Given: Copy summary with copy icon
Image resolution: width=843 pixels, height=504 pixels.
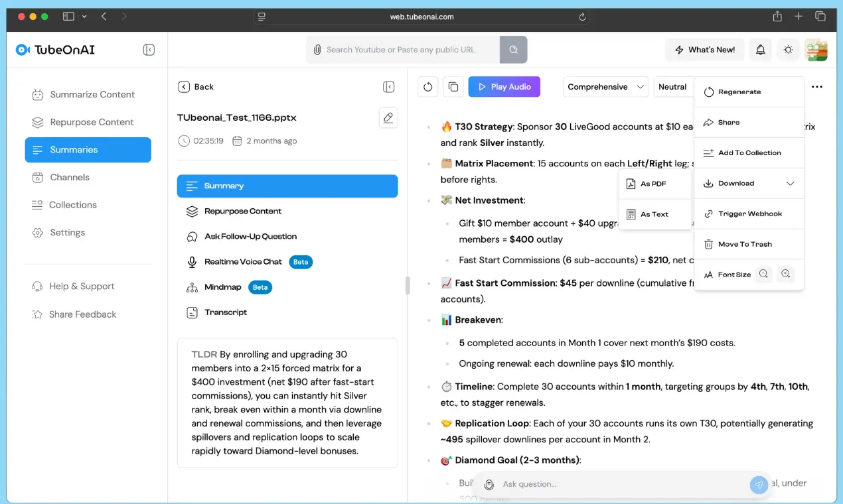Looking at the screenshot, I should pos(453,87).
